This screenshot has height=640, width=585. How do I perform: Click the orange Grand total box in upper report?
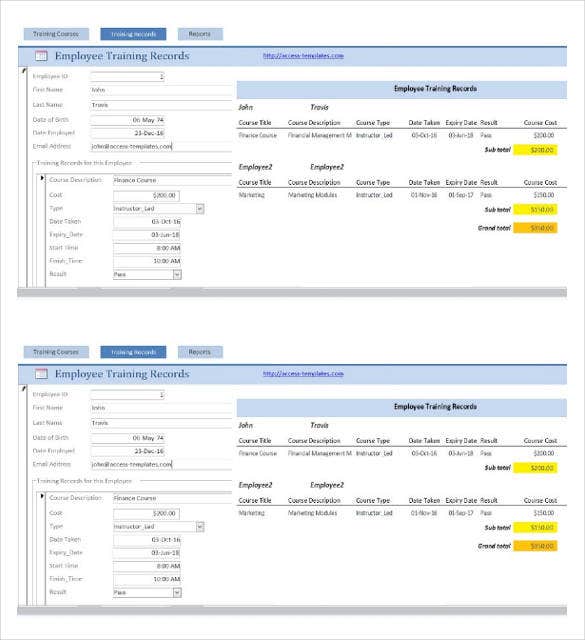coord(535,228)
